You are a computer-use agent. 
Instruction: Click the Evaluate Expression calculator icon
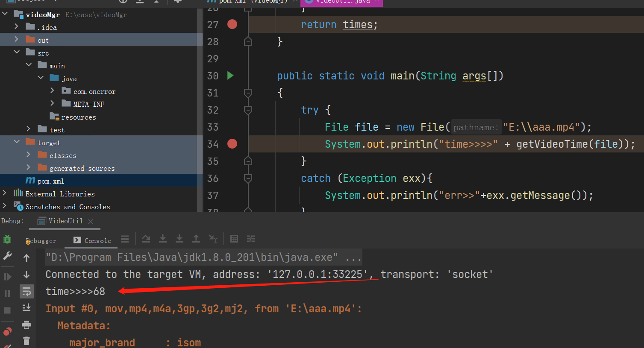(234, 239)
